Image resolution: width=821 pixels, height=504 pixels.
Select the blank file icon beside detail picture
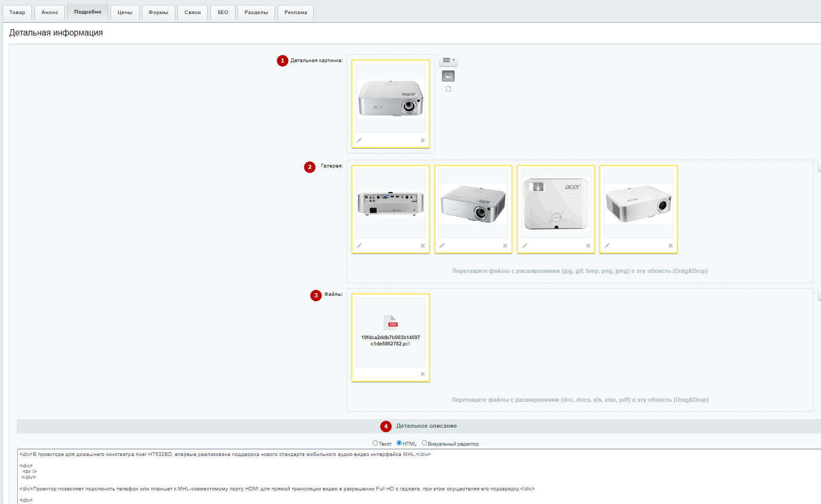[x=448, y=89]
